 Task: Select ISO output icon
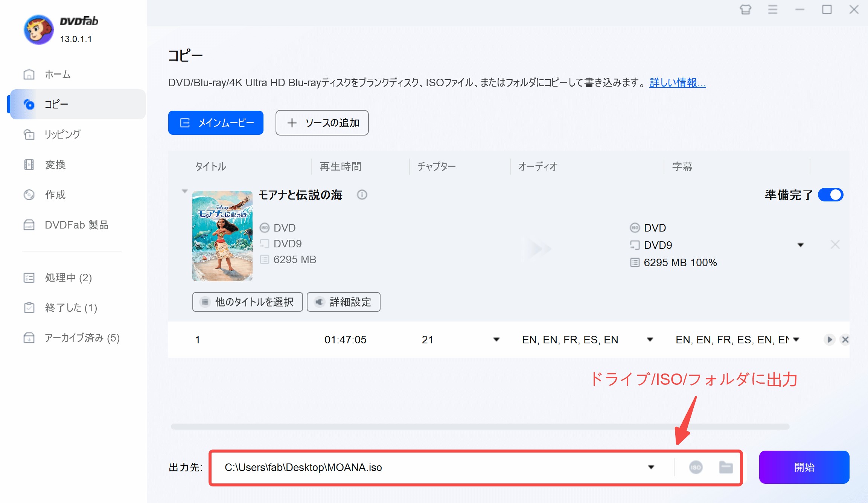point(696,467)
